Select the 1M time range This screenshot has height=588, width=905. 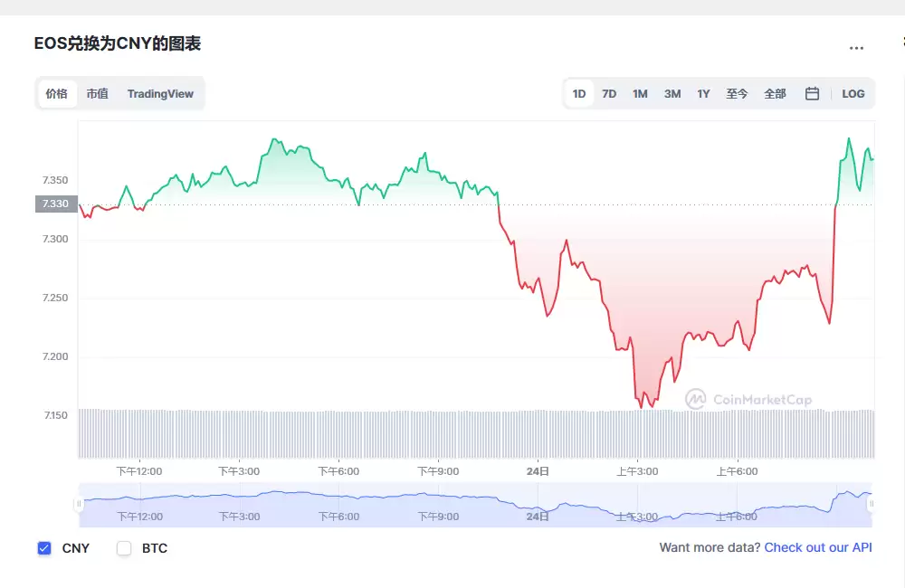pos(640,93)
